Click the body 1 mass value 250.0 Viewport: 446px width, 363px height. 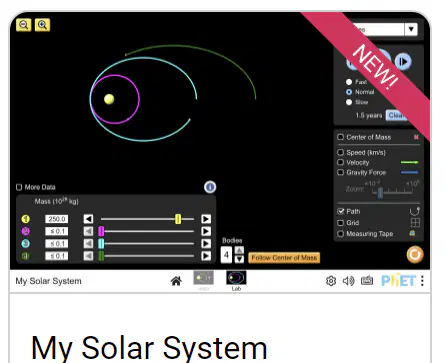(x=57, y=219)
